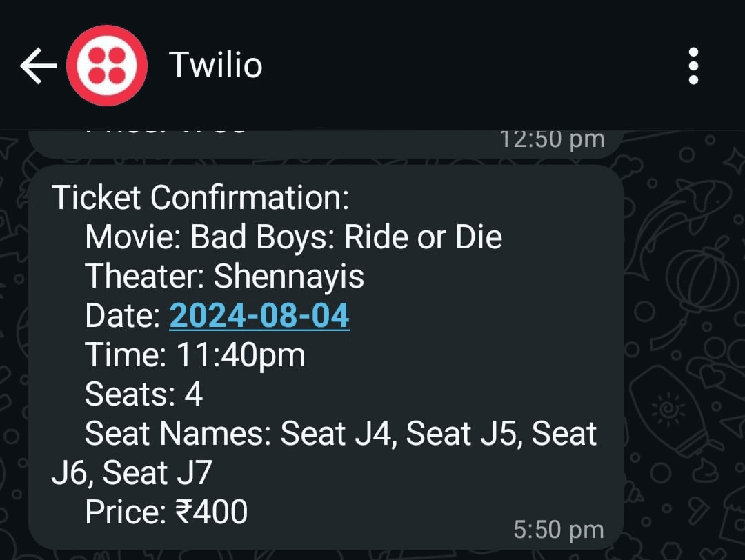This screenshot has width=745, height=560.
Task: Tap the back navigation arrow in the header
Action: point(38,64)
